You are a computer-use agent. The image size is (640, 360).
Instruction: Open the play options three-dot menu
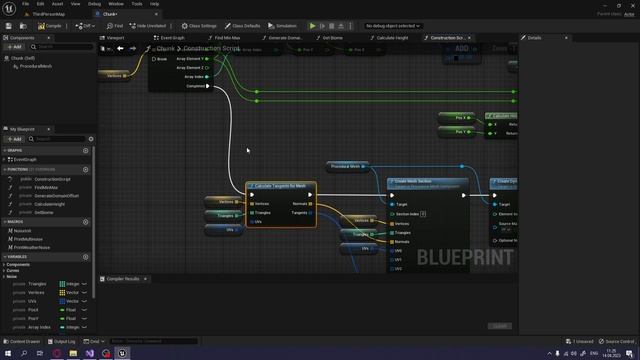350,26
